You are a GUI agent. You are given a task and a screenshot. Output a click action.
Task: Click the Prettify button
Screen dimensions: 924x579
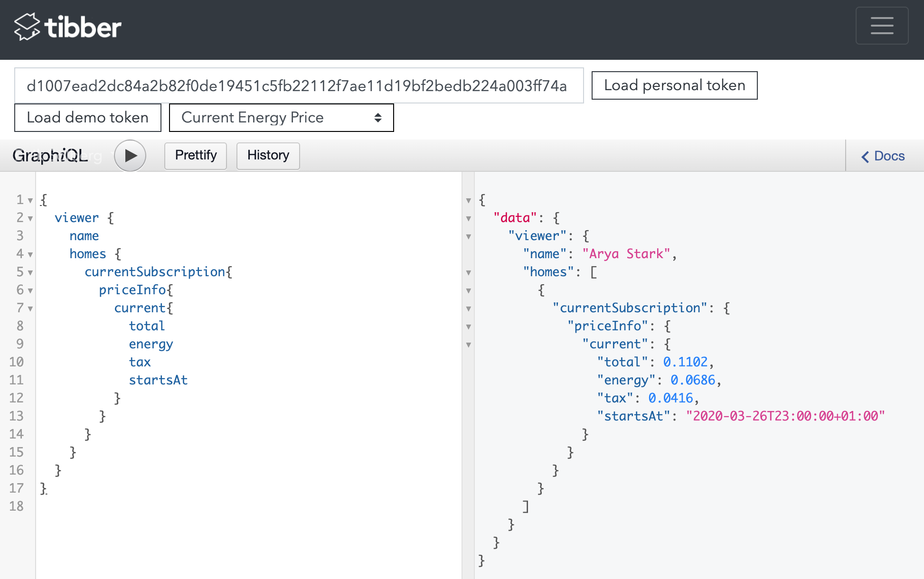[196, 155]
